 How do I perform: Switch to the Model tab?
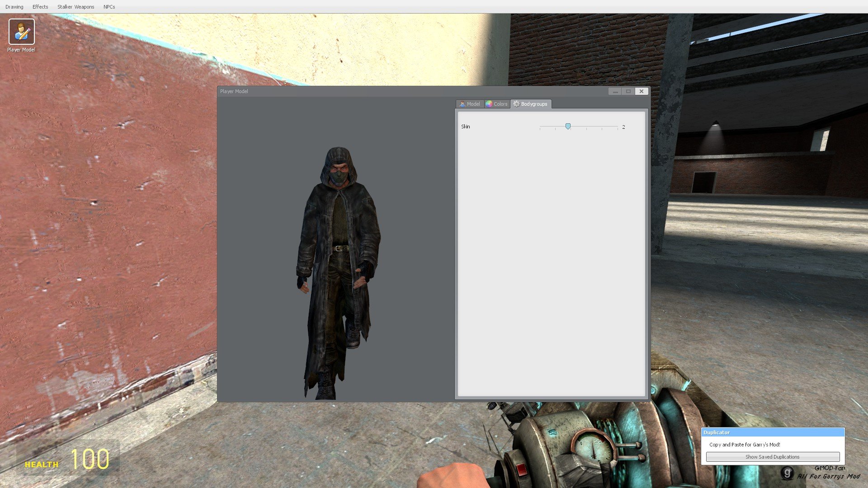click(x=470, y=104)
